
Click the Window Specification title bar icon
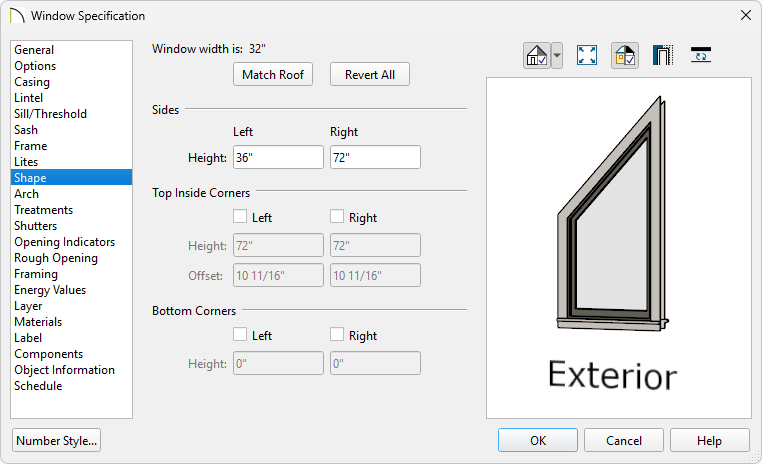pyautogui.click(x=17, y=16)
